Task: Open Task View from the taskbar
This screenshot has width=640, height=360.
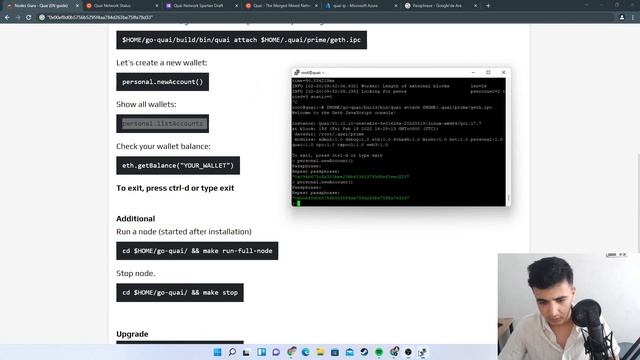Action: [246, 352]
